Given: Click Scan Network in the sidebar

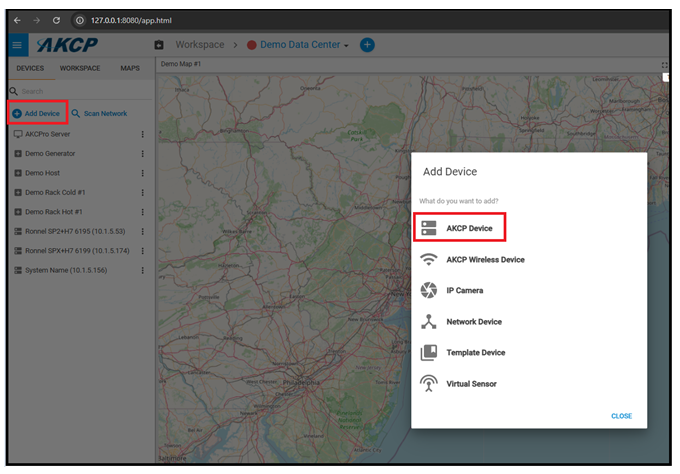Looking at the screenshot, I should pyautogui.click(x=100, y=113).
